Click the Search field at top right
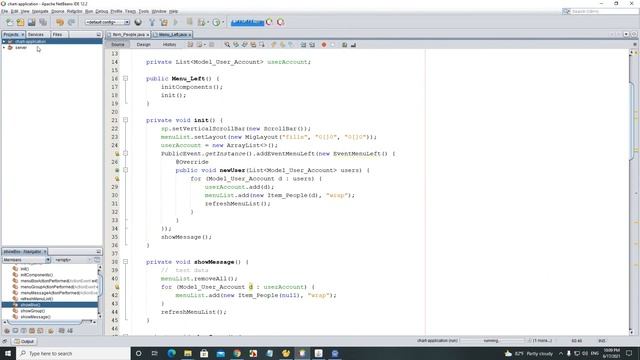 [600, 11]
